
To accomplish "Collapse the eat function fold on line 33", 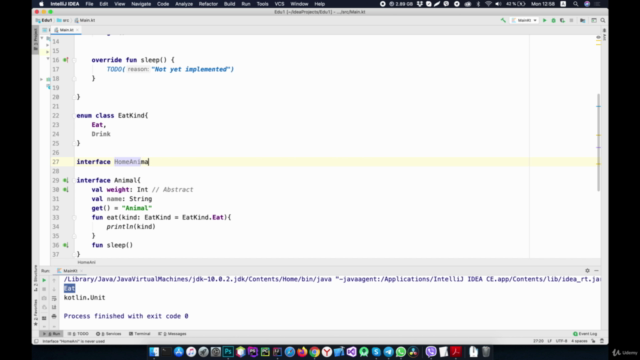I will (75, 218).
